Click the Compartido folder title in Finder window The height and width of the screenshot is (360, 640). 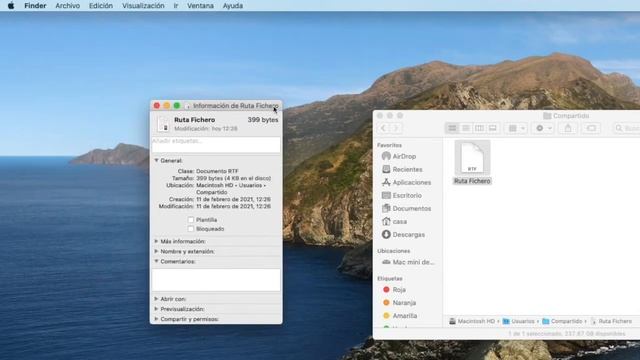(x=571, y=116)
